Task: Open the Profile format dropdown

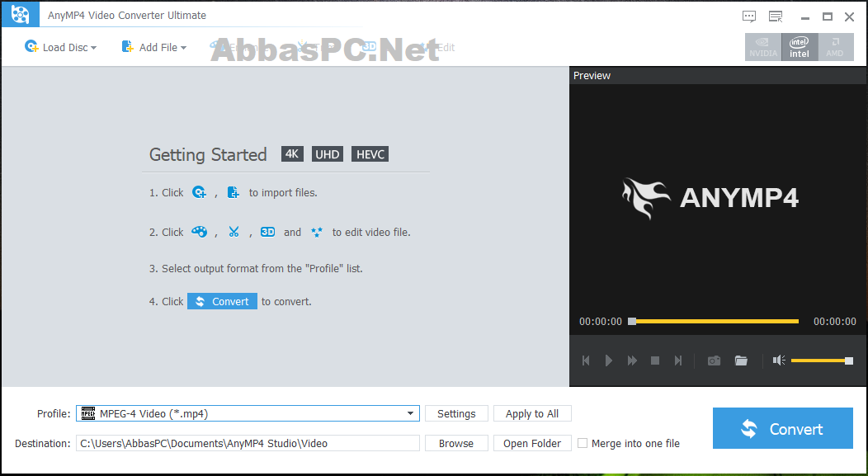Action: [410, 413]
